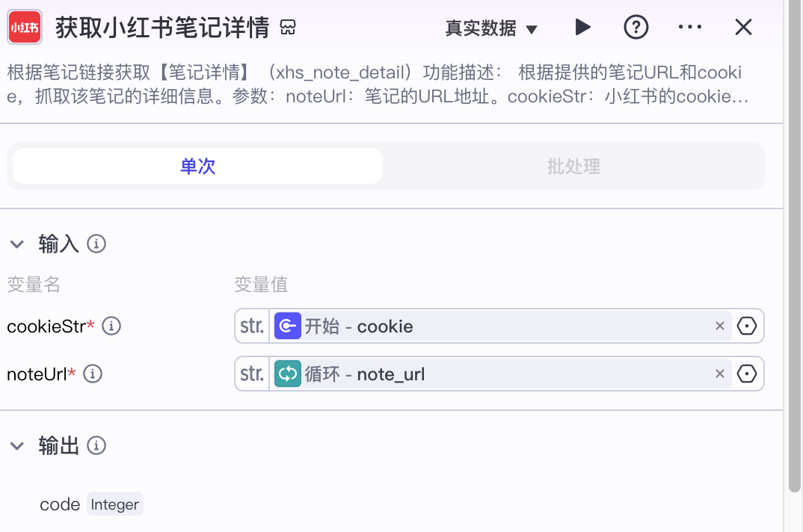Click the info icon next to 输入

[96, 244]
